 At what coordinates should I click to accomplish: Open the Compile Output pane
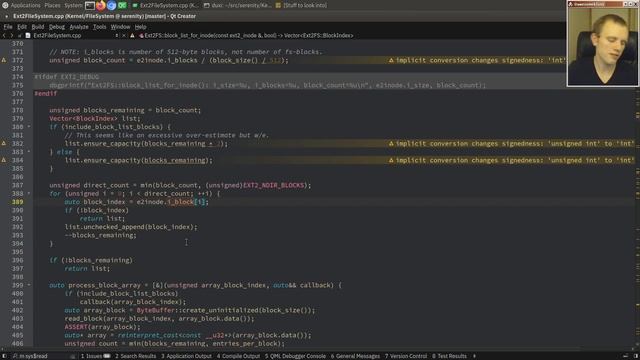coord(238,356)
